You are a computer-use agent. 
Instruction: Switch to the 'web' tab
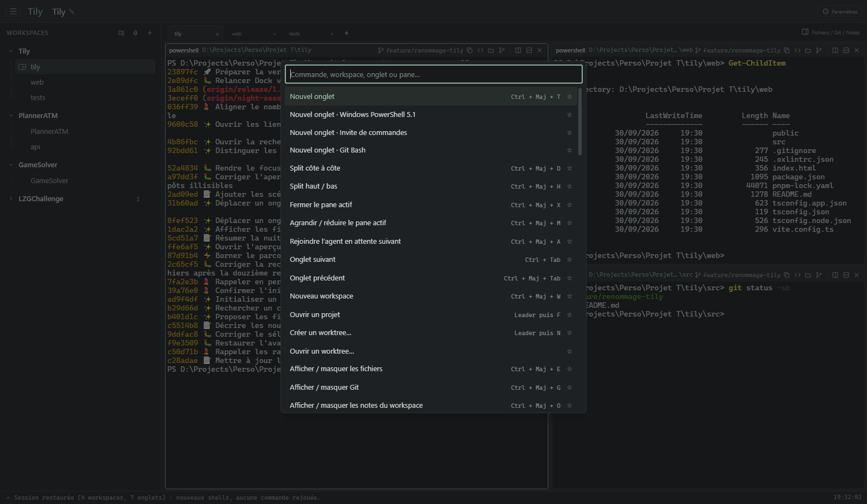[x=237, y=34]
